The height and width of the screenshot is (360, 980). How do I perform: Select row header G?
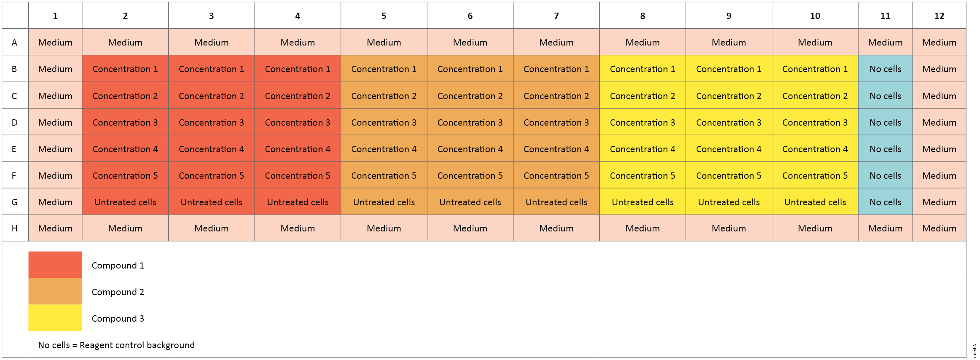coord(15,202)
